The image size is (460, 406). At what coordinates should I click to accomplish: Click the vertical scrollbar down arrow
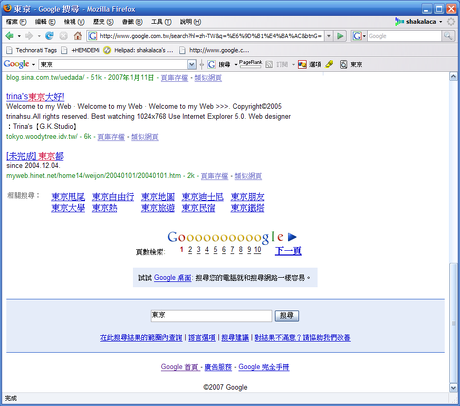click(453, 388)
